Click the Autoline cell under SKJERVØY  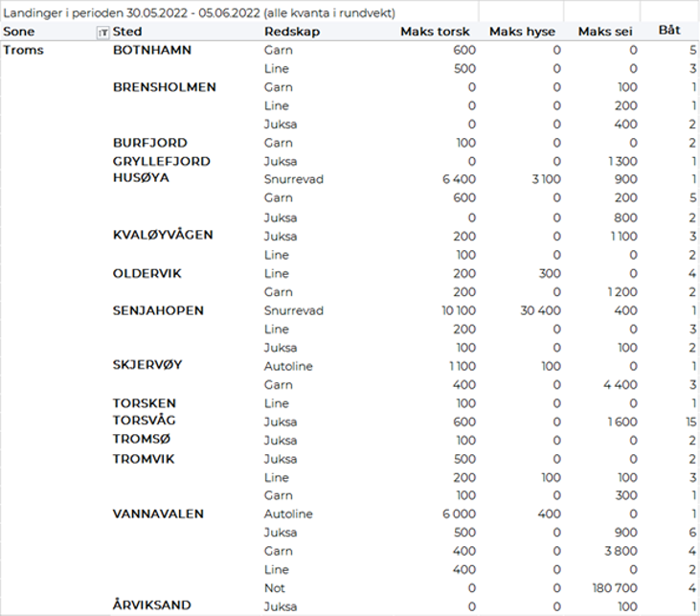tap(287, 366)
